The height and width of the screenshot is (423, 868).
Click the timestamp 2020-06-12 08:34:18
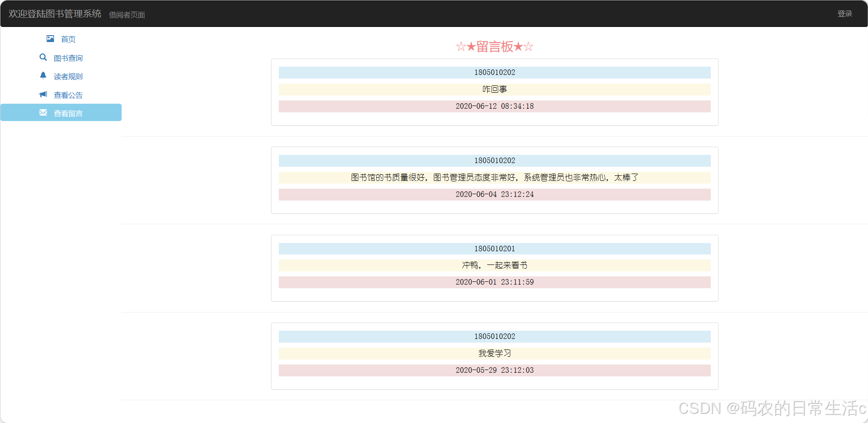tap(494, 106)
